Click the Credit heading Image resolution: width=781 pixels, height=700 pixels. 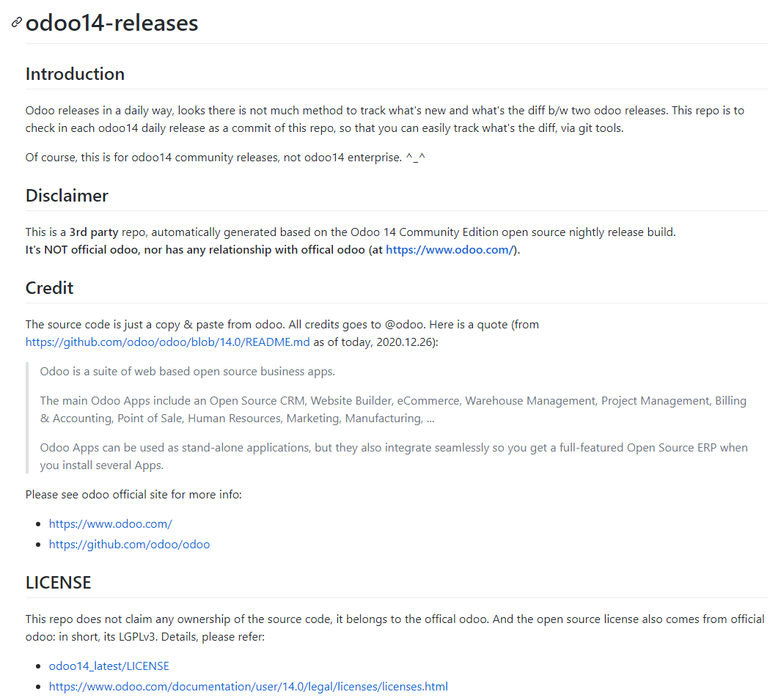coord(49,288)
